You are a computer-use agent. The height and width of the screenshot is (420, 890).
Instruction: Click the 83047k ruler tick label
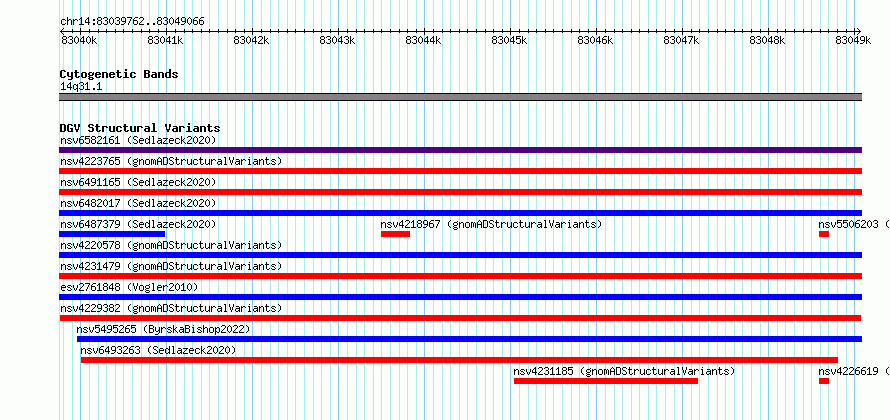click(x=682, y=40)
